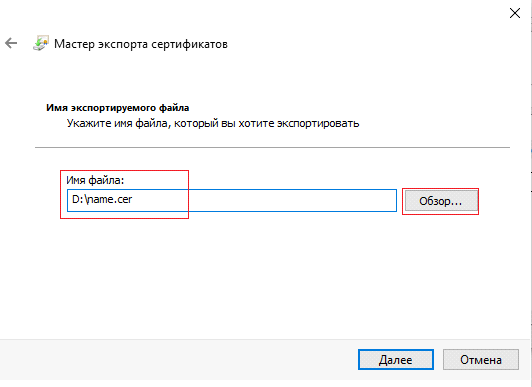Click the drive letter D: in path
This screenshot has width=532, height=387.
click(x=77, y=199)
